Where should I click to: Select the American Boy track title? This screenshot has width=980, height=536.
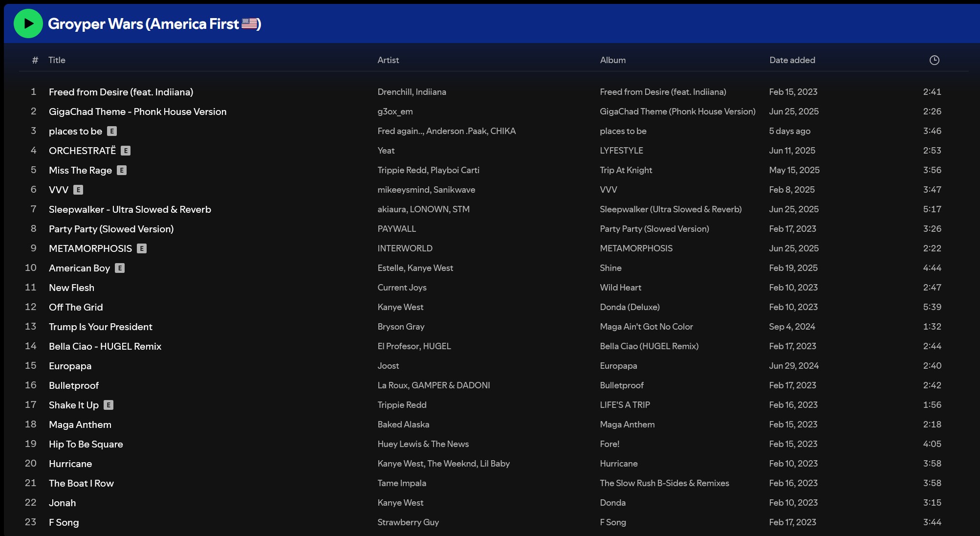coord(79,268)
